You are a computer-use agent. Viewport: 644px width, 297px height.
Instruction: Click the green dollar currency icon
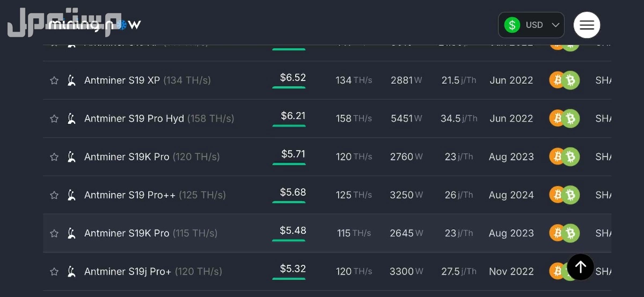pos(512,25)
